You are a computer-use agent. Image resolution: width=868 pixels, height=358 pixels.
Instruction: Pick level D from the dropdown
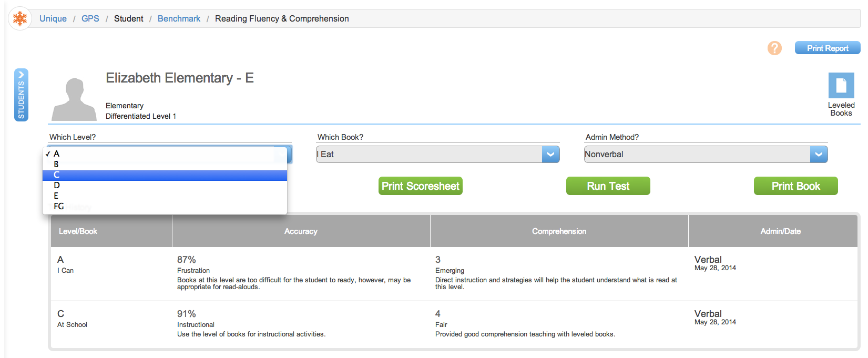tap(57, 186)
